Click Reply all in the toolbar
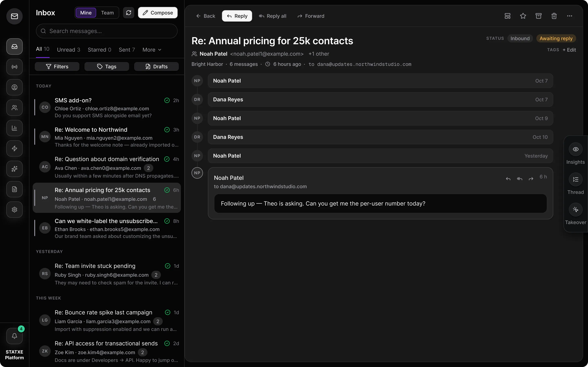This screenshot has width=588, height=367. [273, 16]
